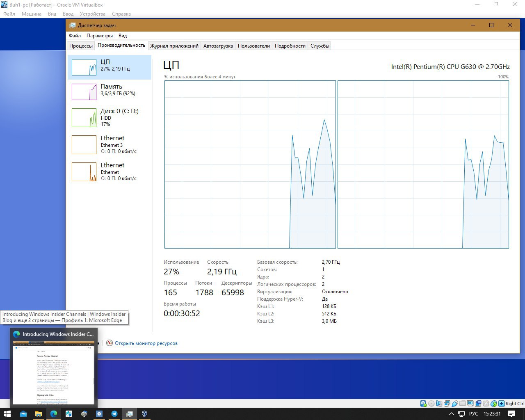Click the VirtualBox window title icon
This screenshot has width=525, height=420.
(4, 5)
